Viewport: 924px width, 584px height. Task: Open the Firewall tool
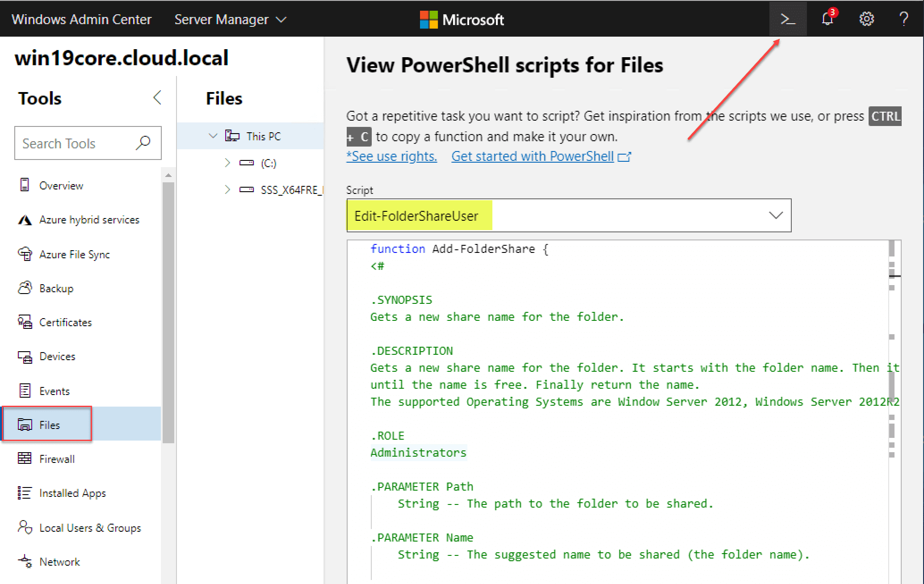57,459
